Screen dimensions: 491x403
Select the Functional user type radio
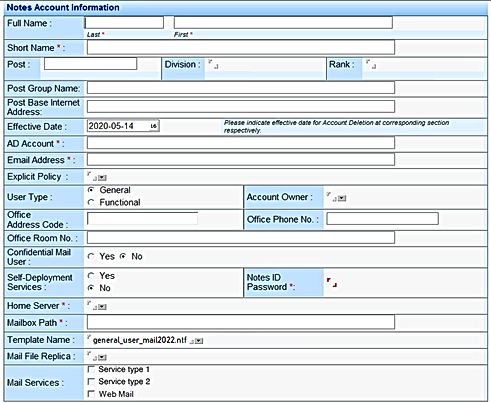pyautogui.click(x=91, y=202)
